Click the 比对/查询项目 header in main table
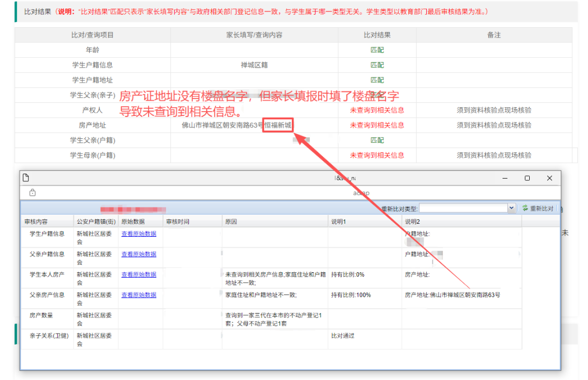The width and height of the screenshot is (588, 380). [x=92, y=35]
